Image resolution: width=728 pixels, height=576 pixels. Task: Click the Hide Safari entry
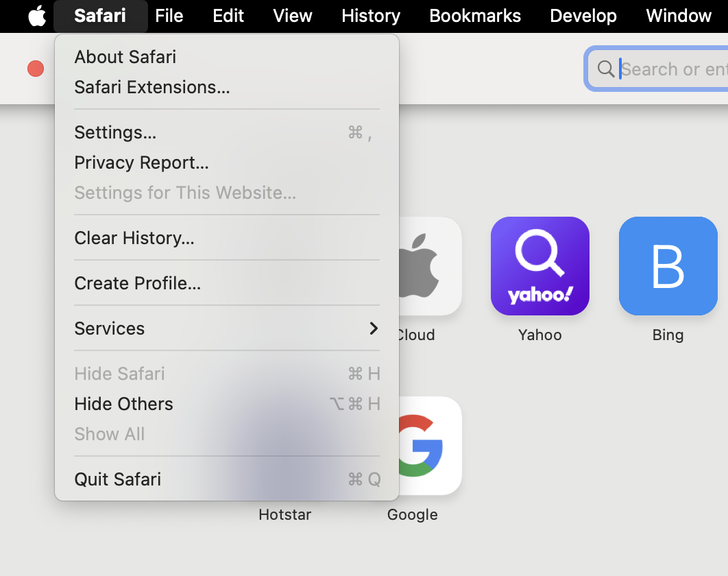[x=227, y=374]
